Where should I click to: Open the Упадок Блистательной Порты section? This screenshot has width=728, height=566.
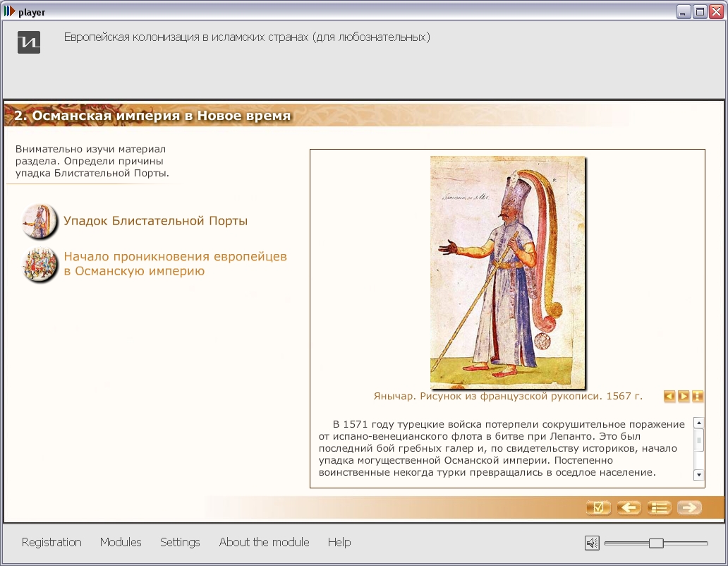click(x=155, y=221)
